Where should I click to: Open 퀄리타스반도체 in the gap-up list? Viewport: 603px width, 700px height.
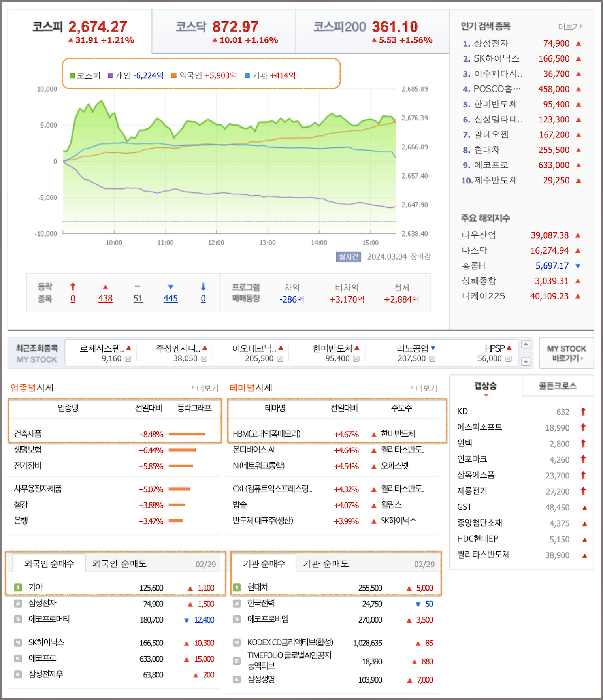[483, 555]
